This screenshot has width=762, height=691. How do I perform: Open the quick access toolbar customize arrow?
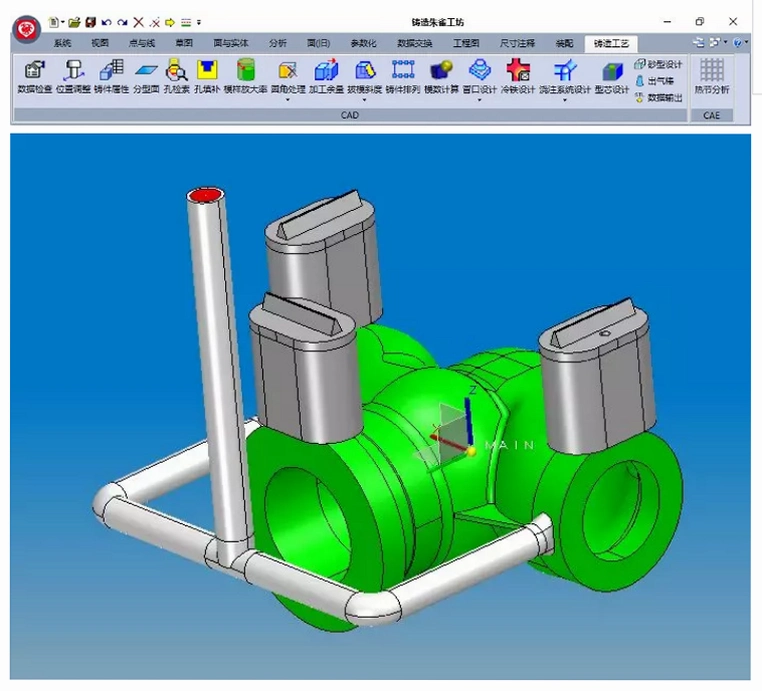[x=199, y=22]
